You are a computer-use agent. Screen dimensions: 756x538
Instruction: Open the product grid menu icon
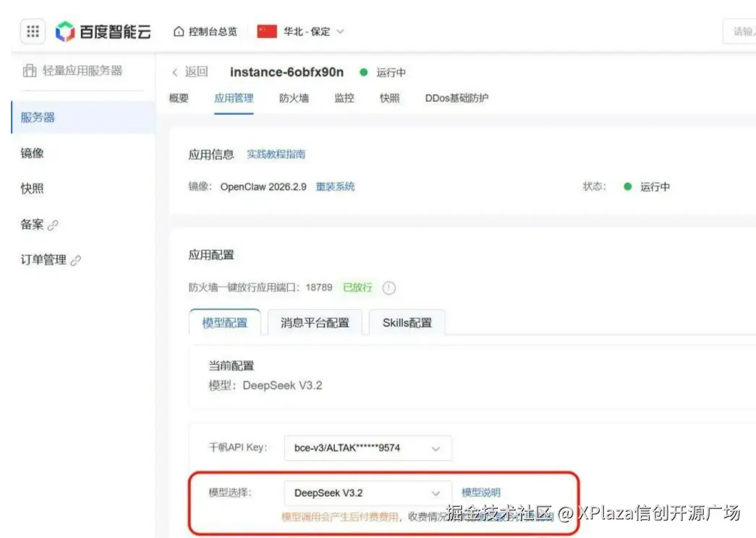tap(33, 31)
